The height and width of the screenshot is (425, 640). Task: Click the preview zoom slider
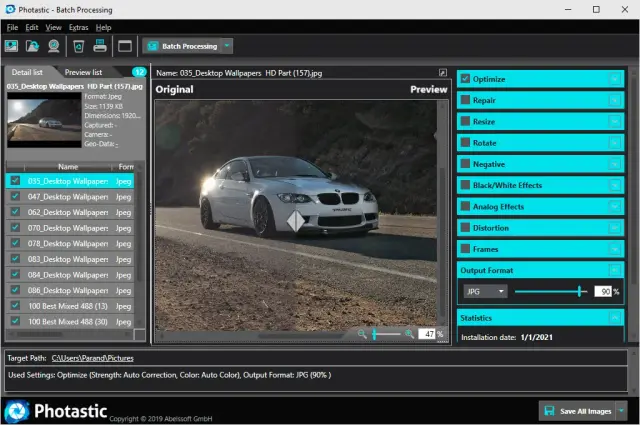pos(387,334)
